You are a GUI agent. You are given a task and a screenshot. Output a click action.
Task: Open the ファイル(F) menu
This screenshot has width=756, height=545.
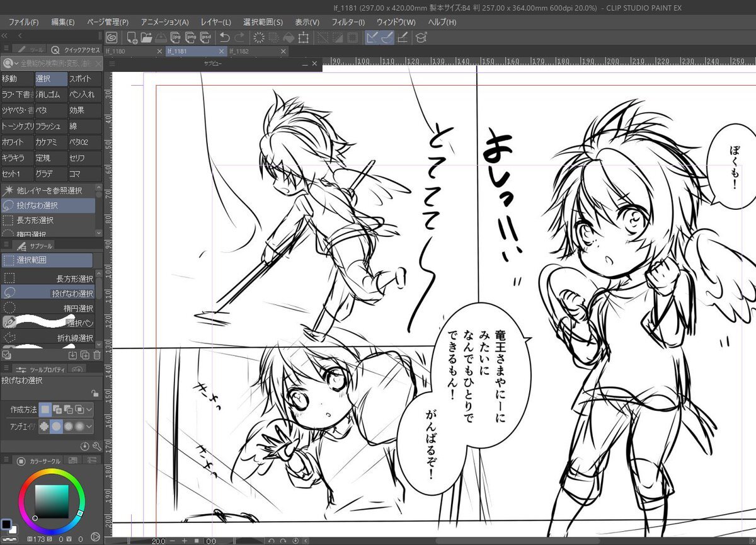click(x=23, y=22)
